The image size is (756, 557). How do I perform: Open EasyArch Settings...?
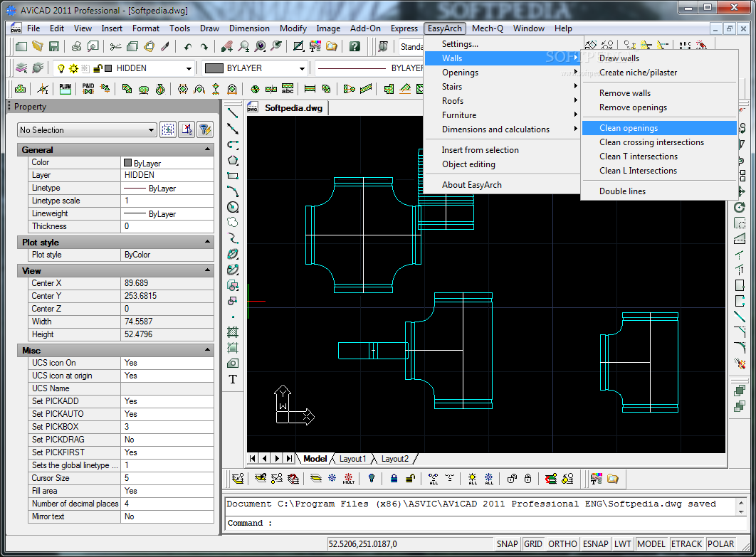pos(502,44)
